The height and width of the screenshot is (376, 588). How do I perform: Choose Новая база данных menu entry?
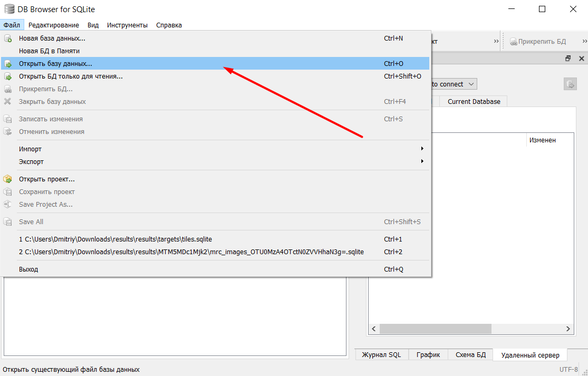pyautogui.click(x=215, y=38)
